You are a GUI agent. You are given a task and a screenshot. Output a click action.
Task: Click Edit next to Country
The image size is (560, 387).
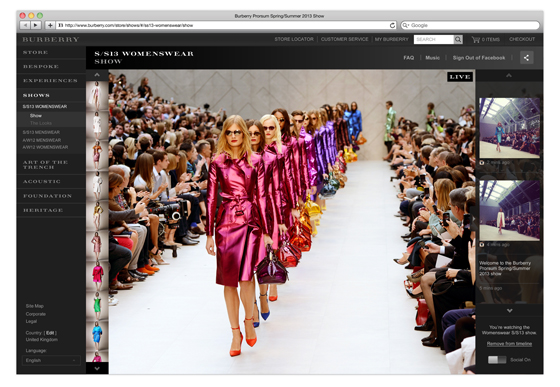pos(50,333)
